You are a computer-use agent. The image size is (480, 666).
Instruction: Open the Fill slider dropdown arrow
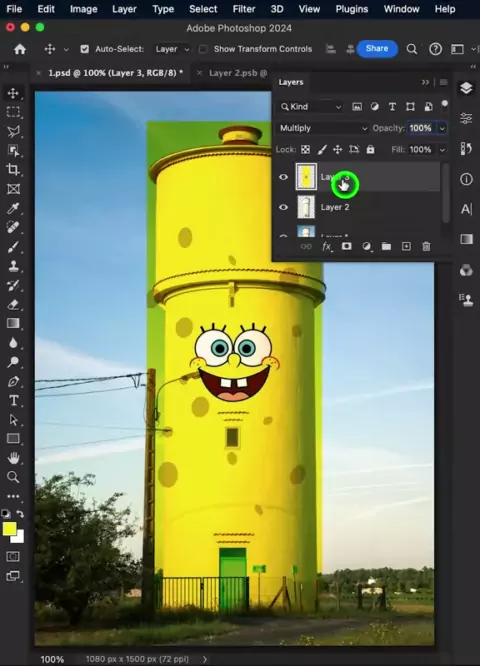click(x=442, y=150)
